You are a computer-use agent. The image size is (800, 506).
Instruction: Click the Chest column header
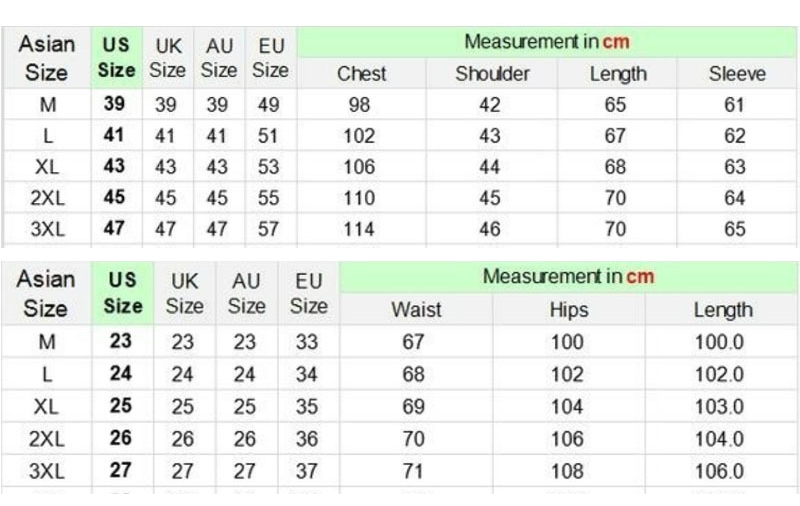click(361, 74)
